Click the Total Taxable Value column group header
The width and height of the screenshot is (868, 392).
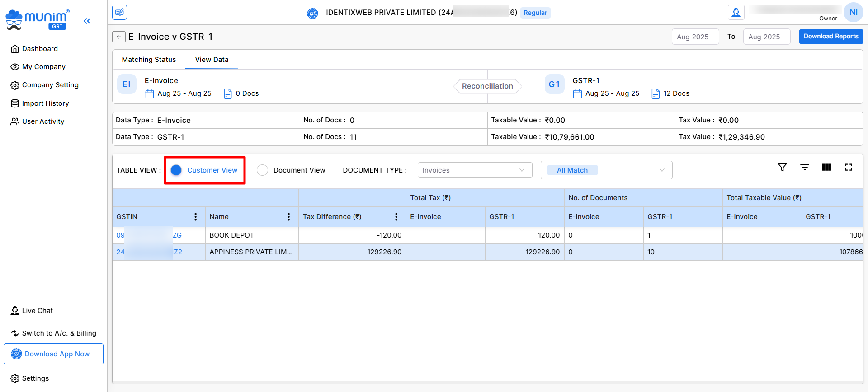coord(764,198)
